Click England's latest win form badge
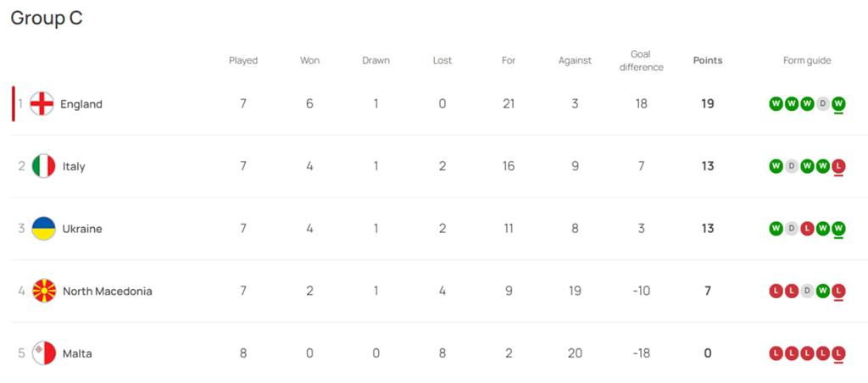The height and width of the screenshot is (383, 868). pos(838,104)
